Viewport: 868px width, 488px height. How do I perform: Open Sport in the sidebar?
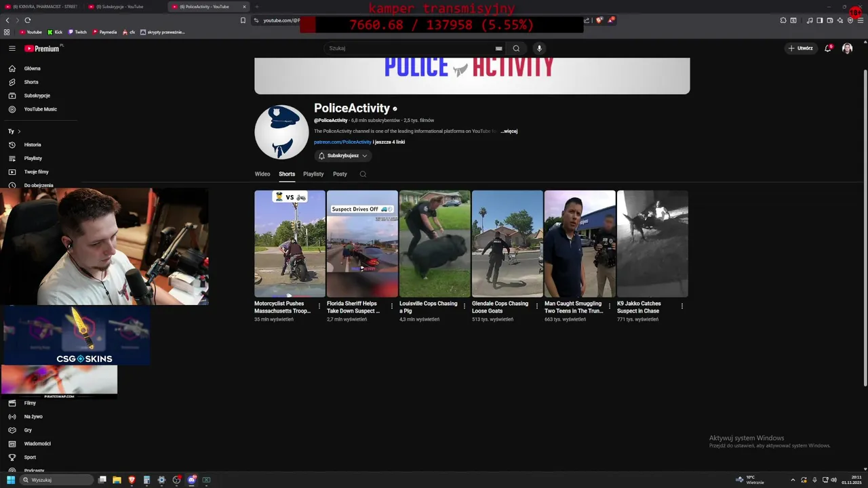point(30,457)
